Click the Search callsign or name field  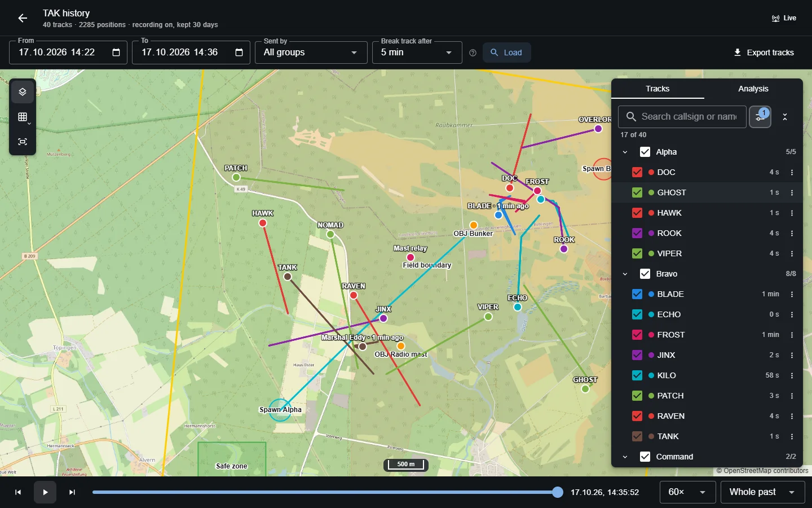point(682,117)
